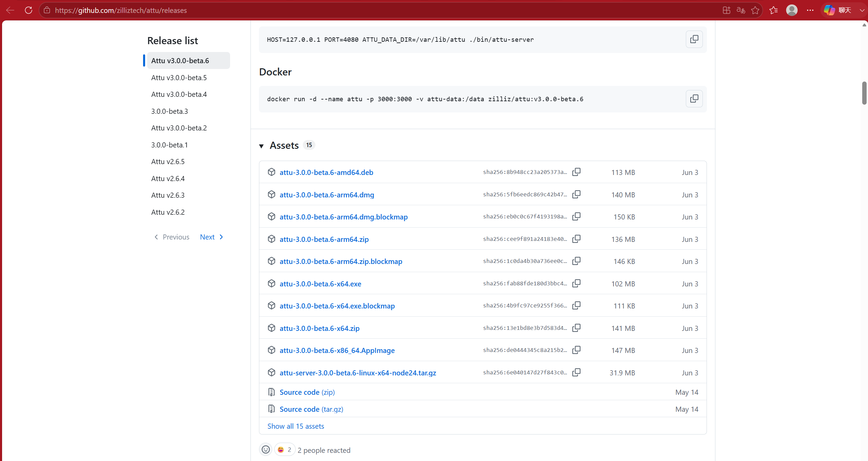Click the page vertical scrollbar thumb
The image size is (868, 461).
(864, 93)
